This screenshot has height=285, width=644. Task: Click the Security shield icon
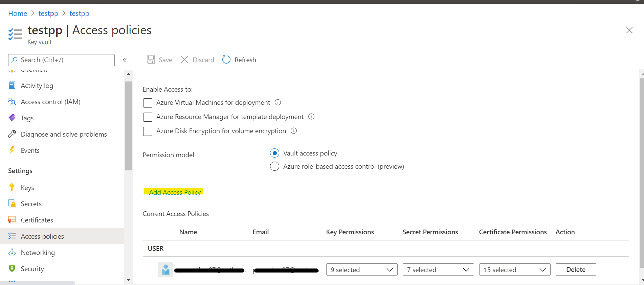click(12, 268)
